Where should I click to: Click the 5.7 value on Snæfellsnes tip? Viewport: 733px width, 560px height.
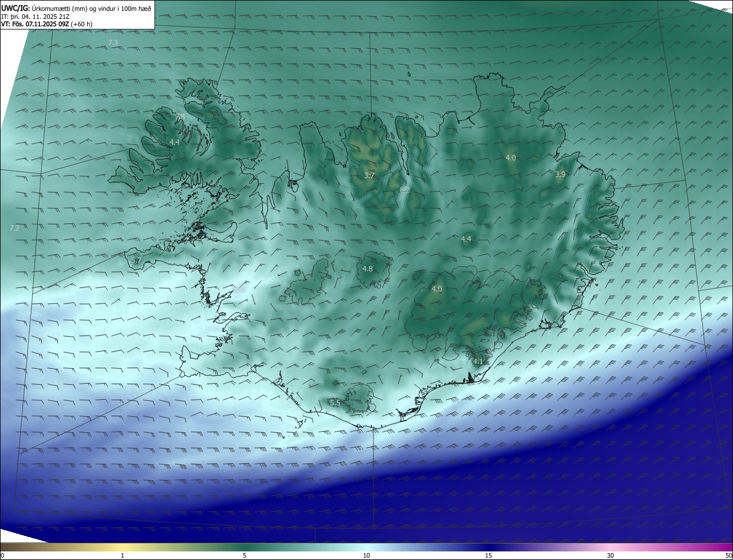[136, 261]
